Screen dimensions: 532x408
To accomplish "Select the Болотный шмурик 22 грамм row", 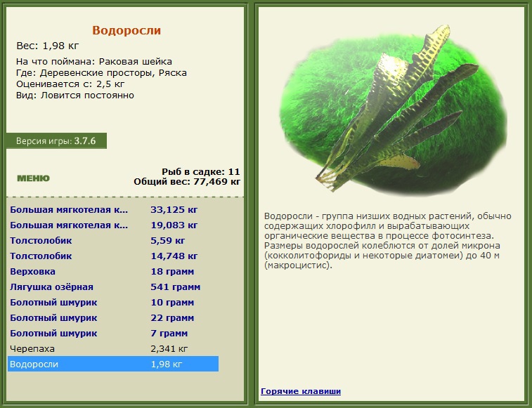I will tap(113, 318).
